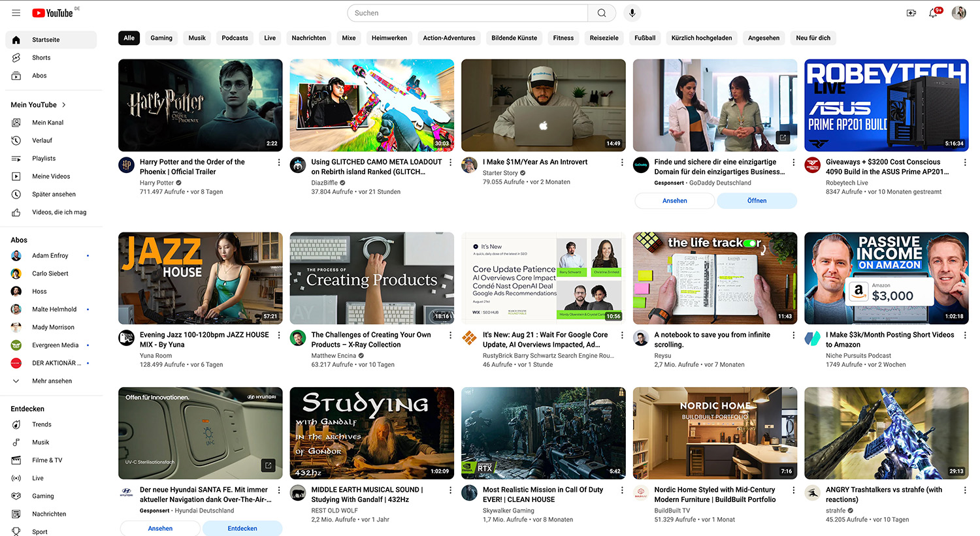Open Videos, die ich mag
The width and height of the screenshot is (980, 536).
pos(51,212)
